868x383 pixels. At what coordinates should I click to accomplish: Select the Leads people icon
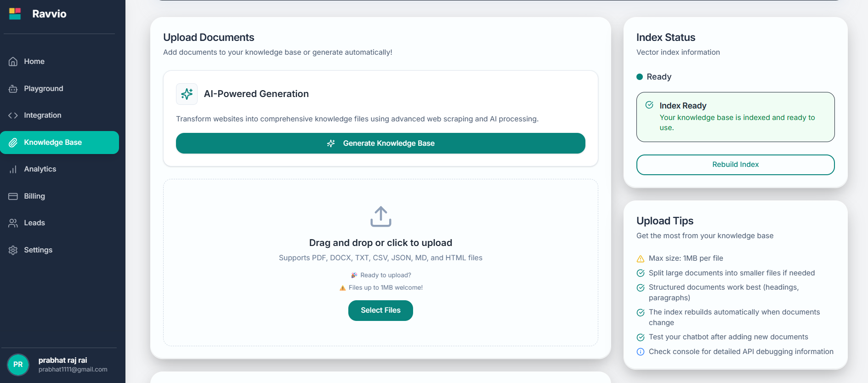click(x=14, y=223)
